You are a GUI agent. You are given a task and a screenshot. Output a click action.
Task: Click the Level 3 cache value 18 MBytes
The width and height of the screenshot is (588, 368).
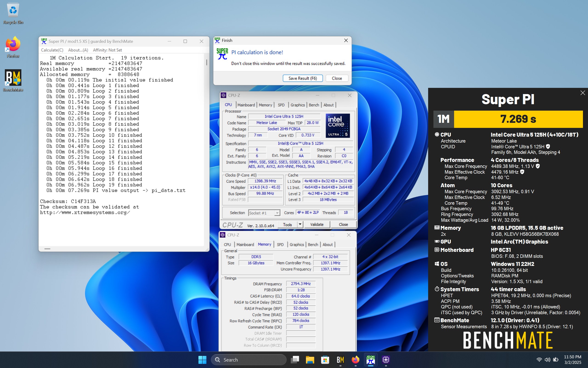328,200
